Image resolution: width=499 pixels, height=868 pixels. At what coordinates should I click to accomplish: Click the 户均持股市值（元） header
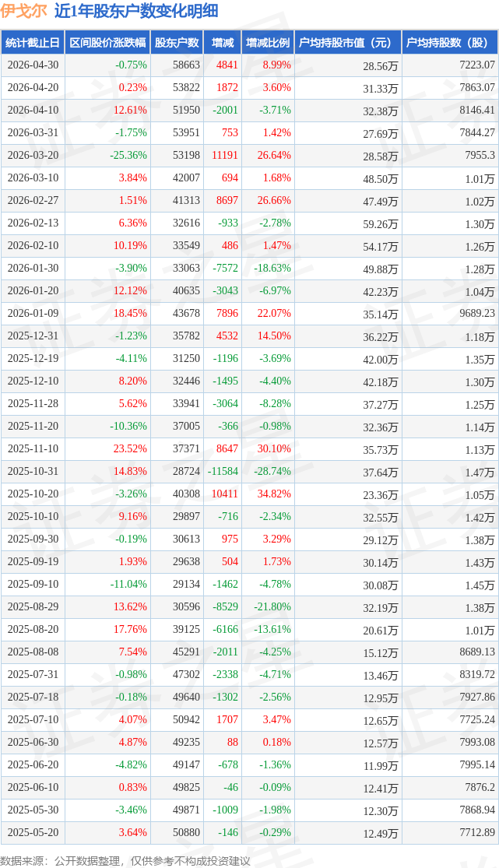tap(348, 43)
